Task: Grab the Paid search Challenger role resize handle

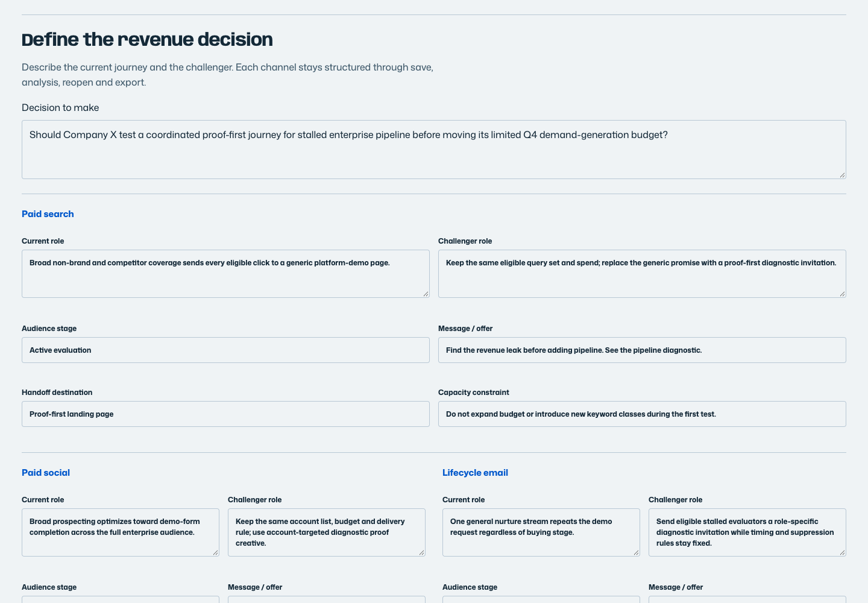Action: point(842,294)
